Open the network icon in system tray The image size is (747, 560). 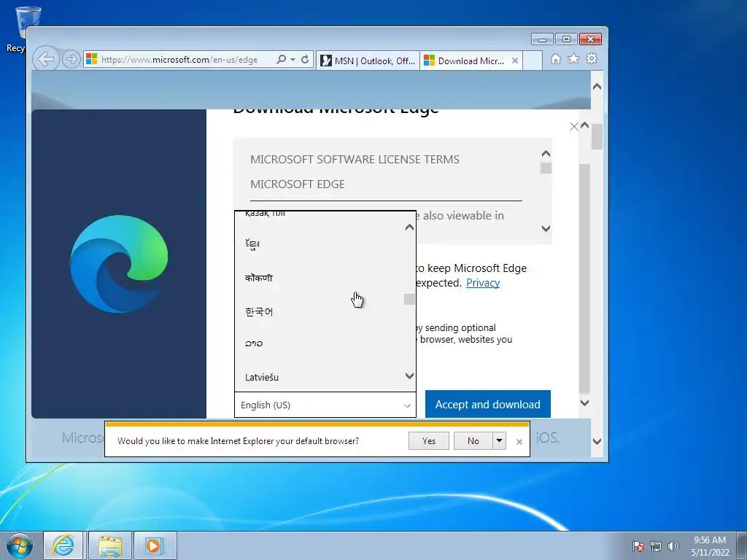[x=656, y=546]
